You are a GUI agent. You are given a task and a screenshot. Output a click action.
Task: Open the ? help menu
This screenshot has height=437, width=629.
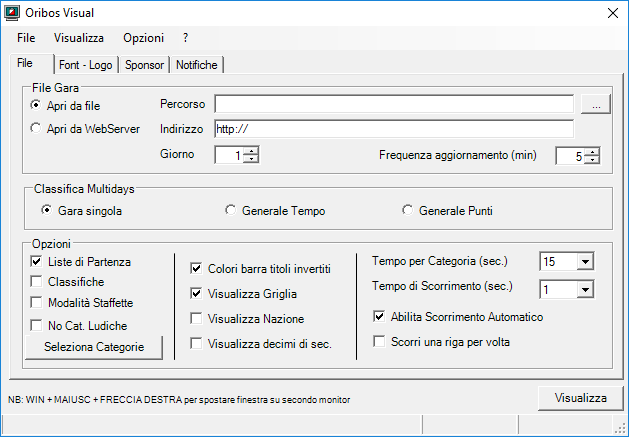pos(185,38)
